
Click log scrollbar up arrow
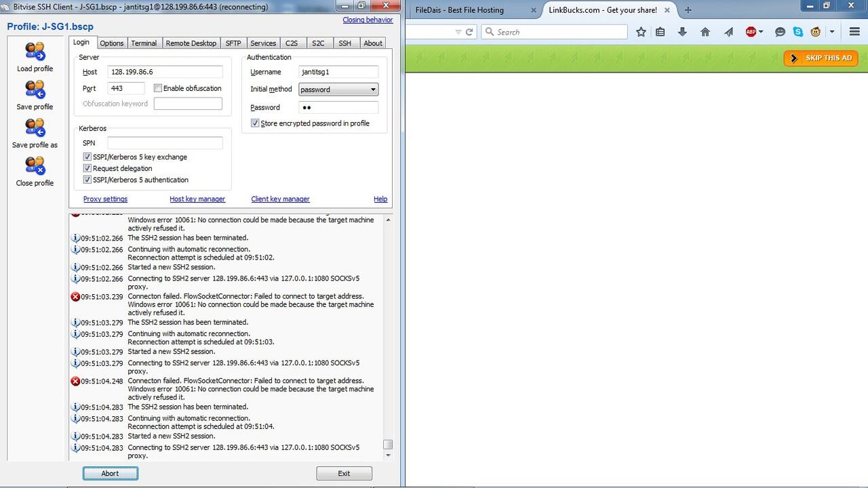pos(388,220)
